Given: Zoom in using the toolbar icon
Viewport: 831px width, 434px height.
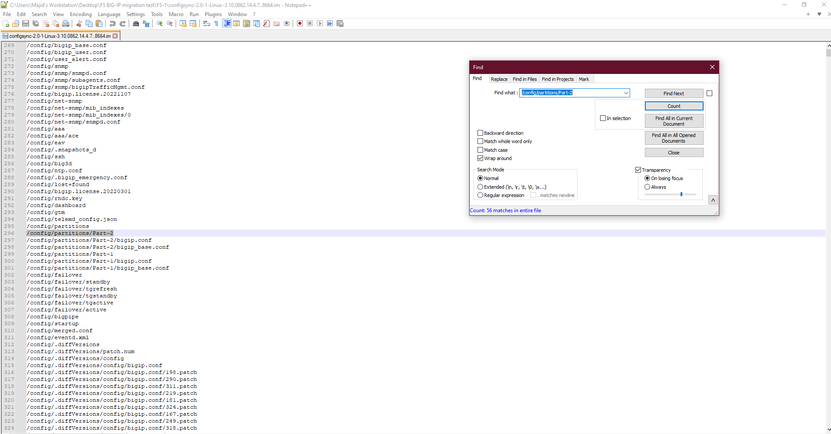Looking at the screenshot, I should point(159,24).
